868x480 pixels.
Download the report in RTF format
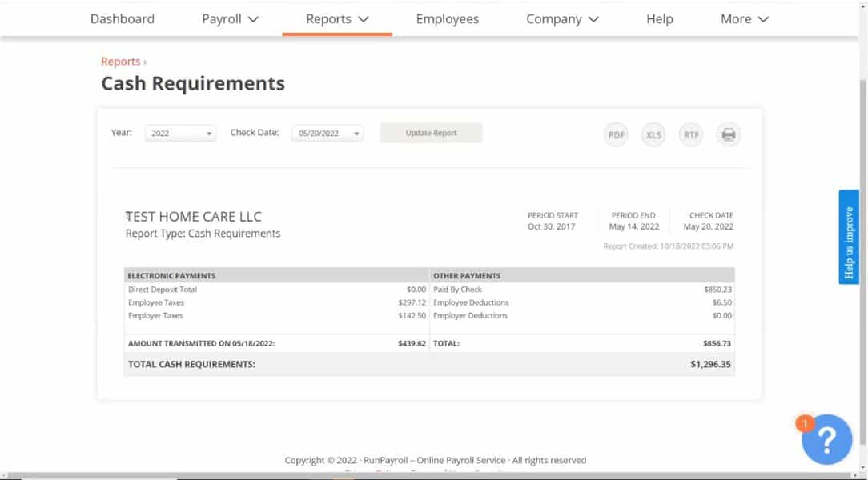(x=690, y=134)
